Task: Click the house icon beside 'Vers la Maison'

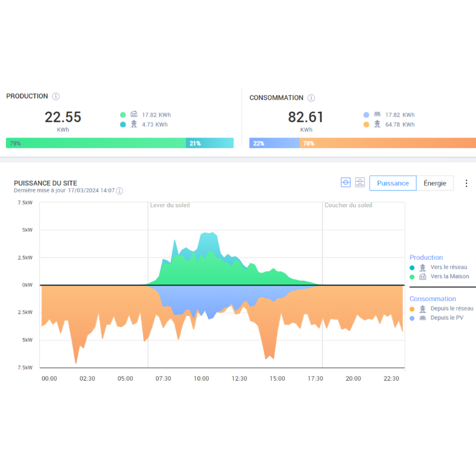Action: [422, 277]
